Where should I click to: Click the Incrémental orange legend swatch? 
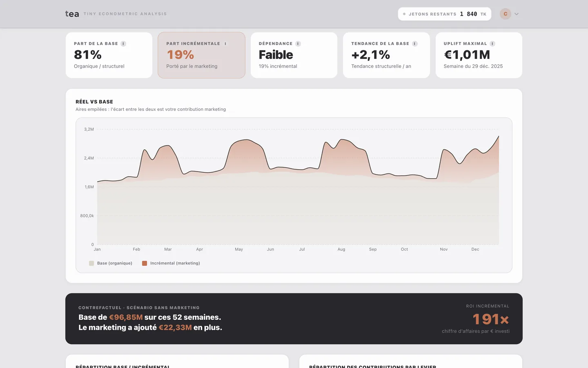click(x=145, y=263)
